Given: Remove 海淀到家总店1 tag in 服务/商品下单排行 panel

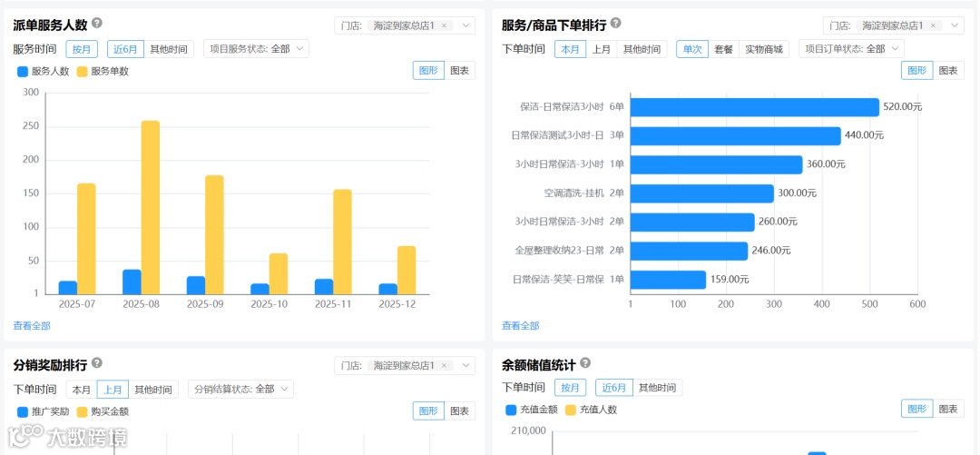Looking at the screenshot, I should click(x=933, y=25).
